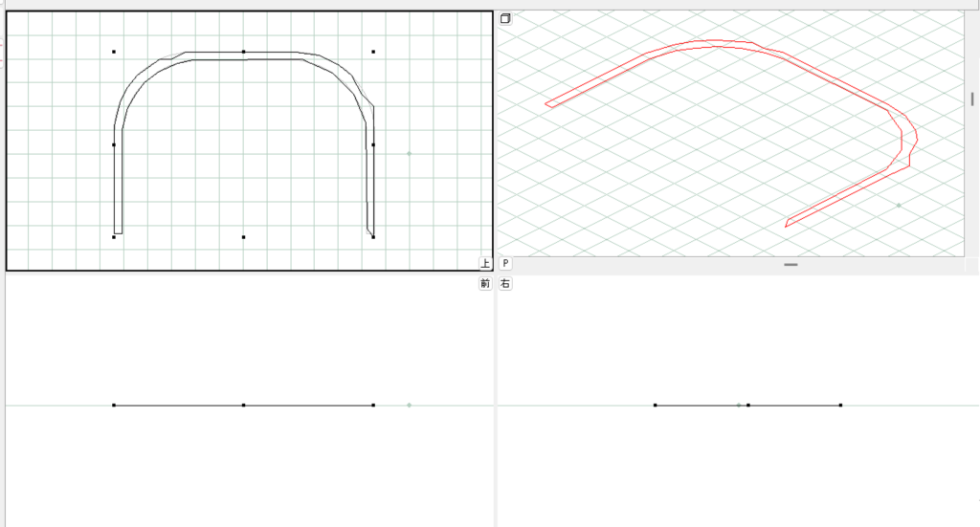Viewport: 980px width, 527px height.
Task: Select the middle-left bounding handle in the top view
Action: coord(114,145)
